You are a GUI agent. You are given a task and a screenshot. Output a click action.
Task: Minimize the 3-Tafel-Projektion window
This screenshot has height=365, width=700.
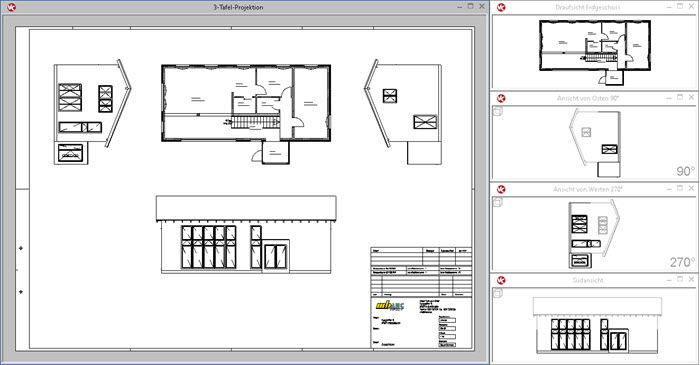tap(459, 7)
